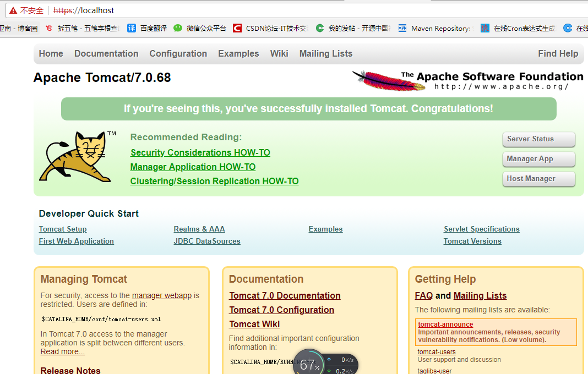
Task: Open the Examples nav item in top bar
Action: [x=238, y=53]
